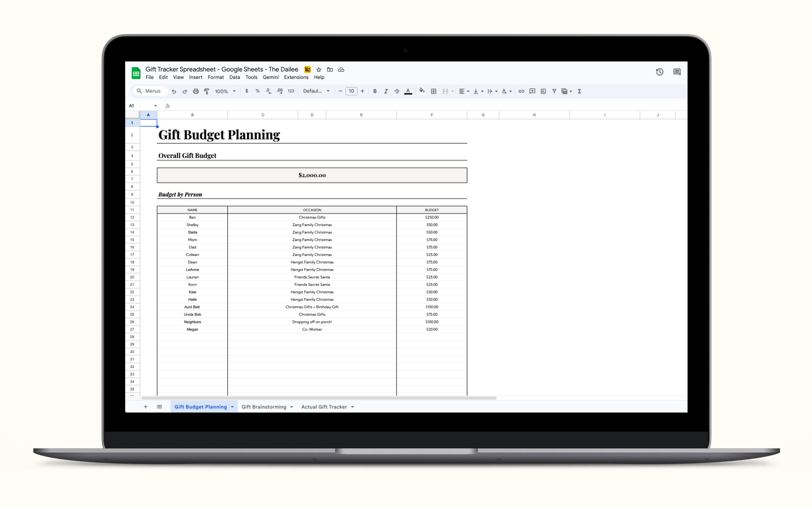Image resolution: width=812 pixels, height=507 pixels.
Task: Open the fill color picker
Action: (422, 91)
